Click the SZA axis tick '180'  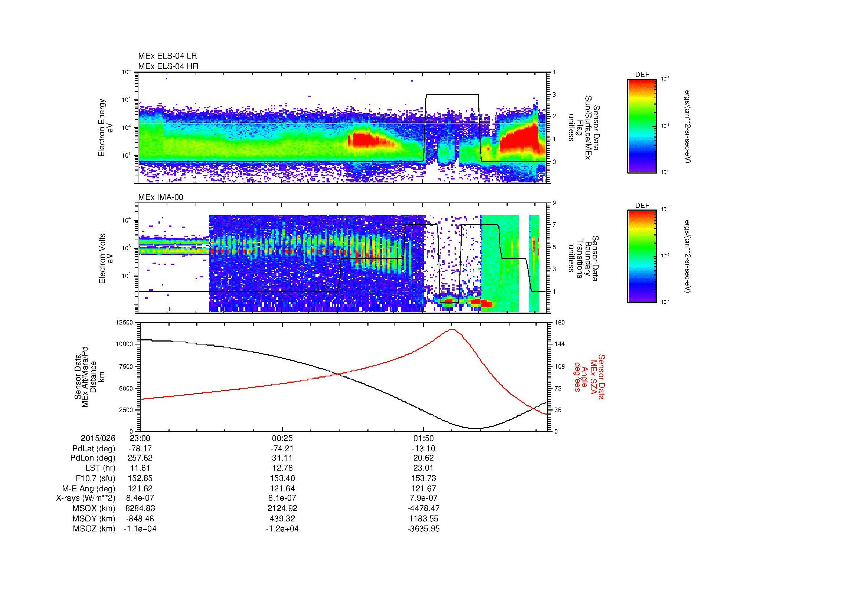pyautogui.click(x=559, y=322)
